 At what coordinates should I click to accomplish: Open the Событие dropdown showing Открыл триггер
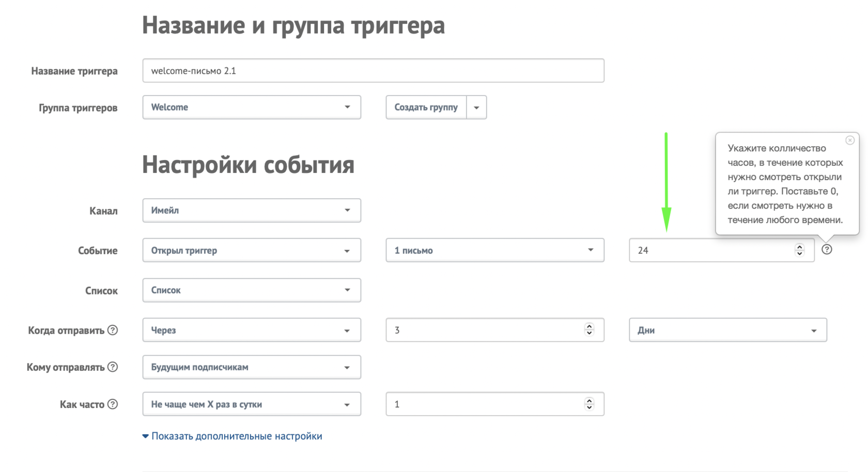point(252,250)
